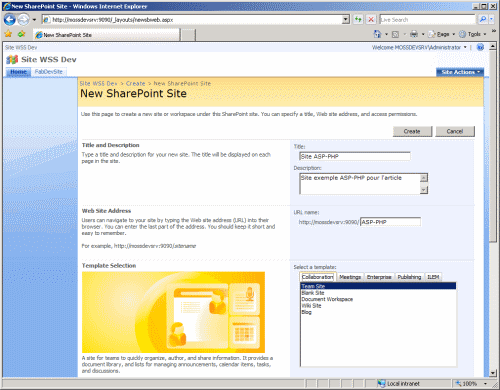Viewport: 500px width, 390px height.
Task: Click the Print toolbar icon
Action: [x=414, y=34]
